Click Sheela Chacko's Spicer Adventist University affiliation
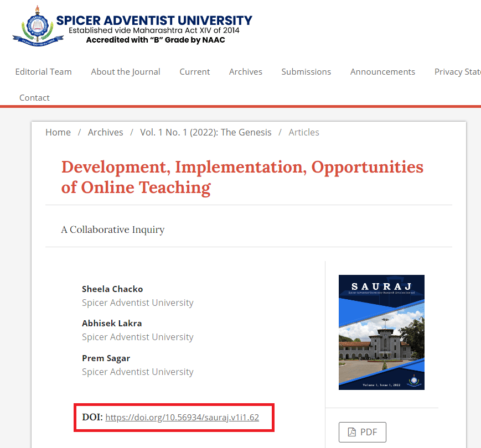The width and height of the screenshot is (481, 448). click(x=137, y=303)
